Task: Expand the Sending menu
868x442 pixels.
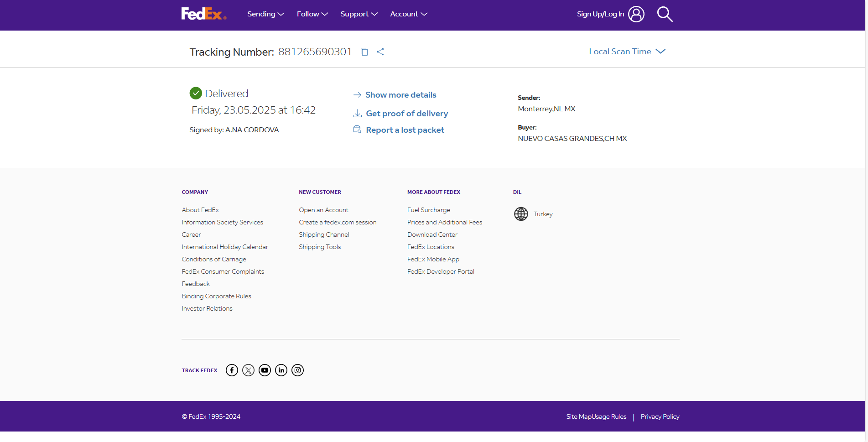Action: 266,14
